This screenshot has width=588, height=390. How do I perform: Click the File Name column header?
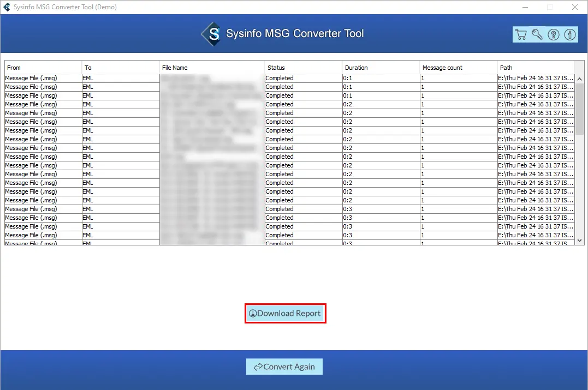[x=212, y=68]
